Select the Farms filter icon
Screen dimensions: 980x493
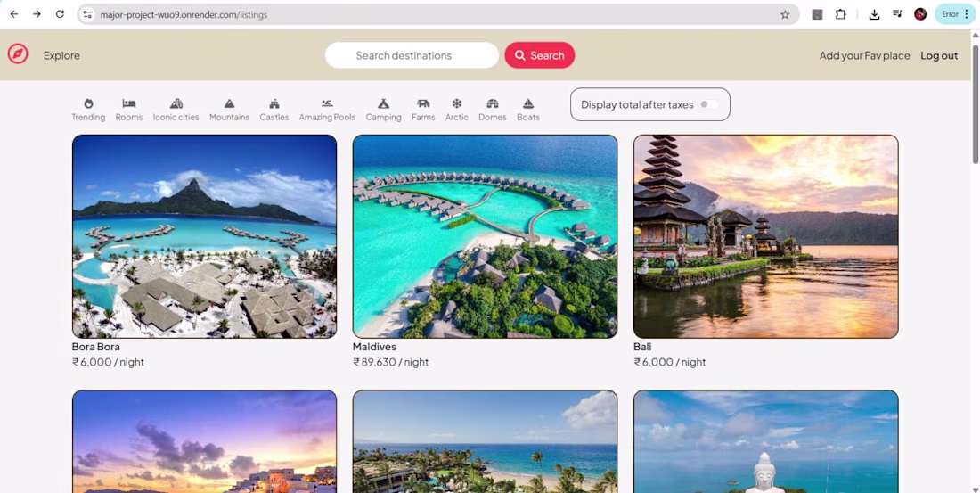[x=423, y=103]
